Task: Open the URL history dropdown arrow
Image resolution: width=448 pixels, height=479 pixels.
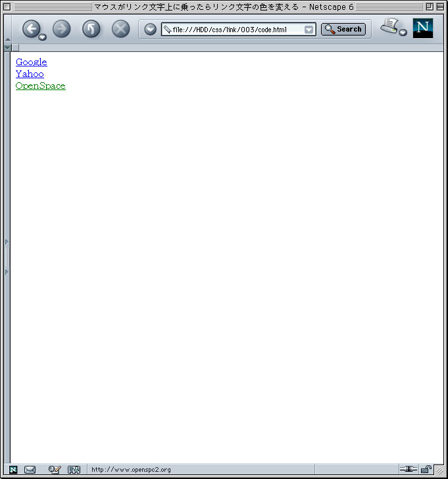Action: click(309, 30)
